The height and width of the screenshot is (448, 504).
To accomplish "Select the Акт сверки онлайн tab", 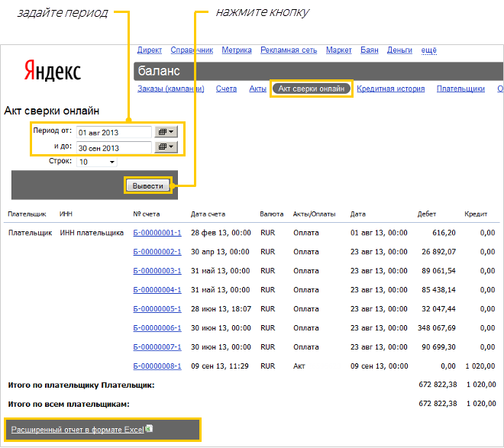I will (311, 89).
